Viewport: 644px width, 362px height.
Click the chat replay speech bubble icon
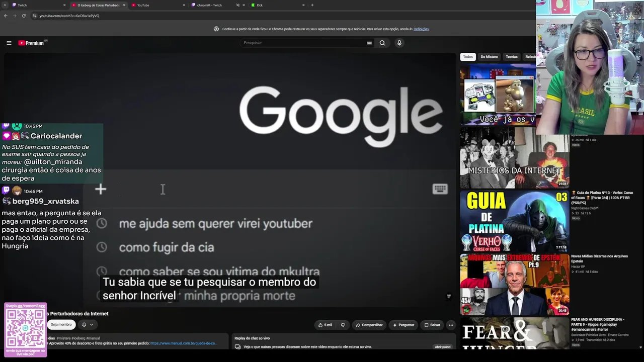pyautogui.click(x=238, y=346)
